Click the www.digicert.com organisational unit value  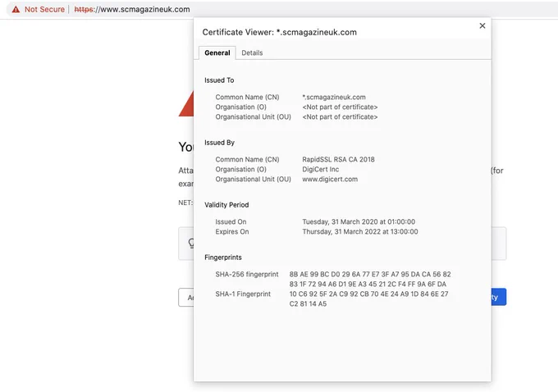330,180
